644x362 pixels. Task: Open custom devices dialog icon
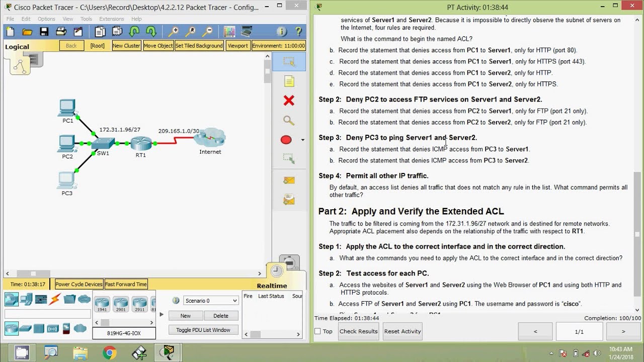(247, 32)
